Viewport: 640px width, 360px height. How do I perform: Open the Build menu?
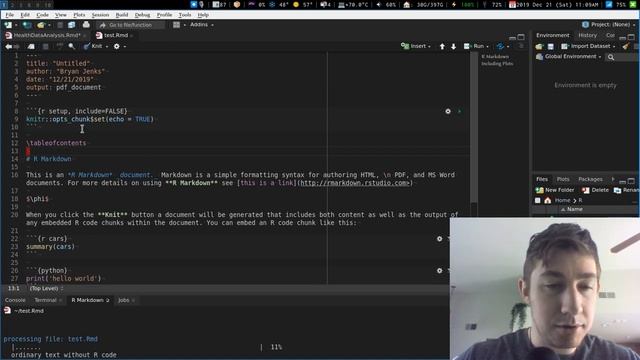(x=122, y=15)
